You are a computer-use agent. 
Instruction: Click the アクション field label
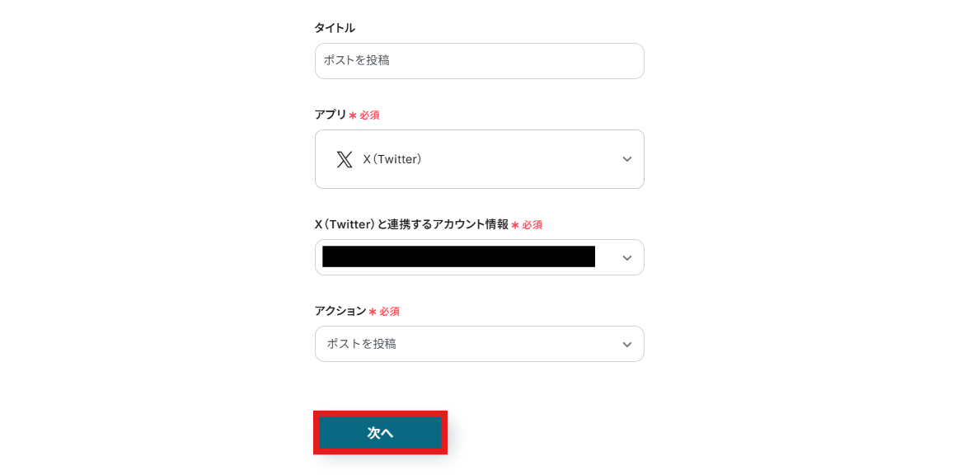[340, 311]
